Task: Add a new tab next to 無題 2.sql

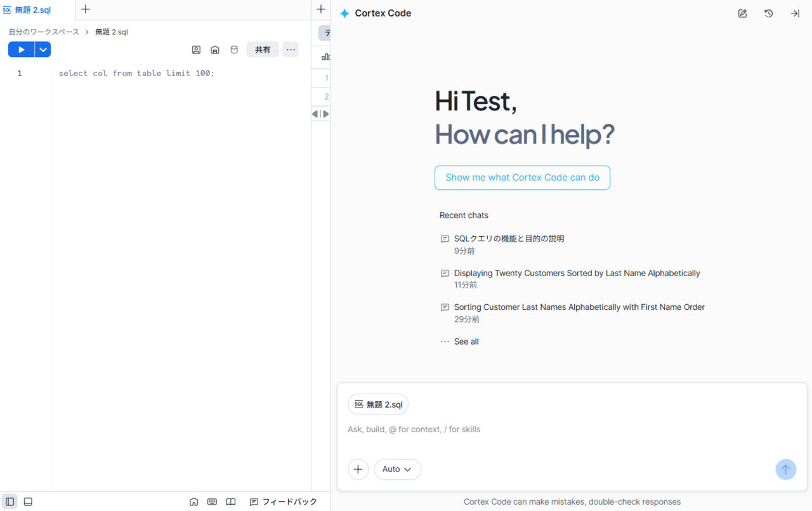Action: click(x=86, y=10)
